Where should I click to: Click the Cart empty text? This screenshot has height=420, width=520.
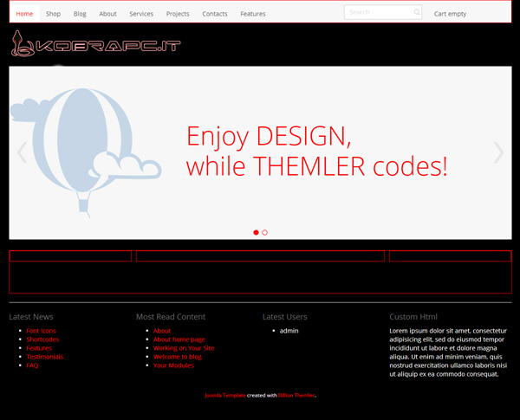tap(450, 14)
